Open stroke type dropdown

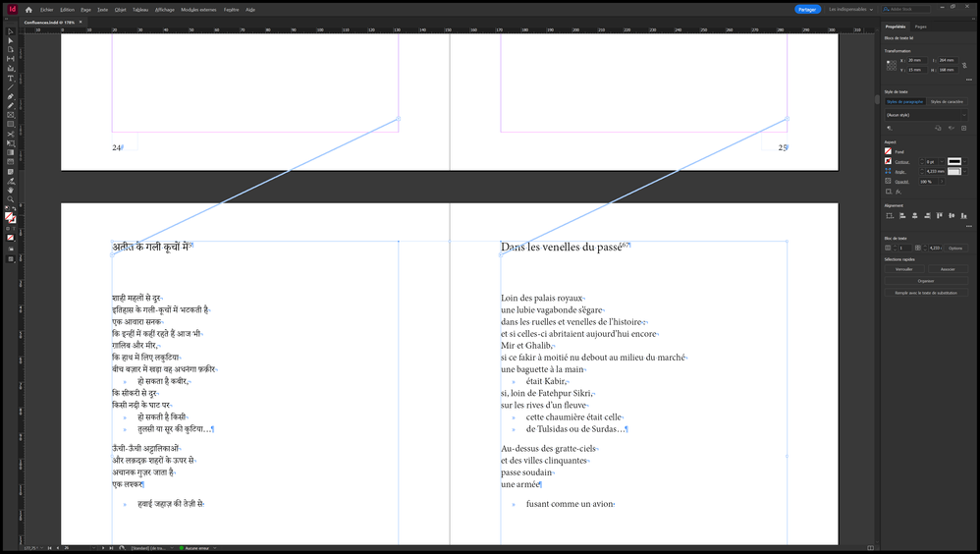[x=964, y=161]
